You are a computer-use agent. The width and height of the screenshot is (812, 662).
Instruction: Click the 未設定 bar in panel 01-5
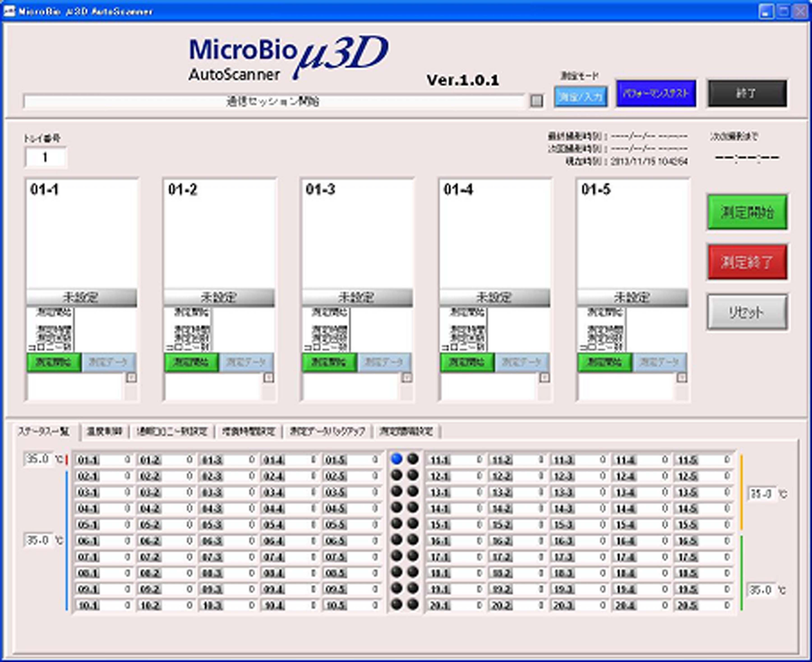tap(633, 298)
